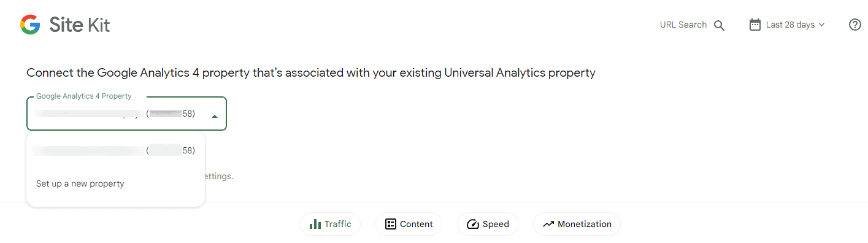Collapse the GA4 Property dropdown arrow
868x243 pixels.
pos(214,116)
